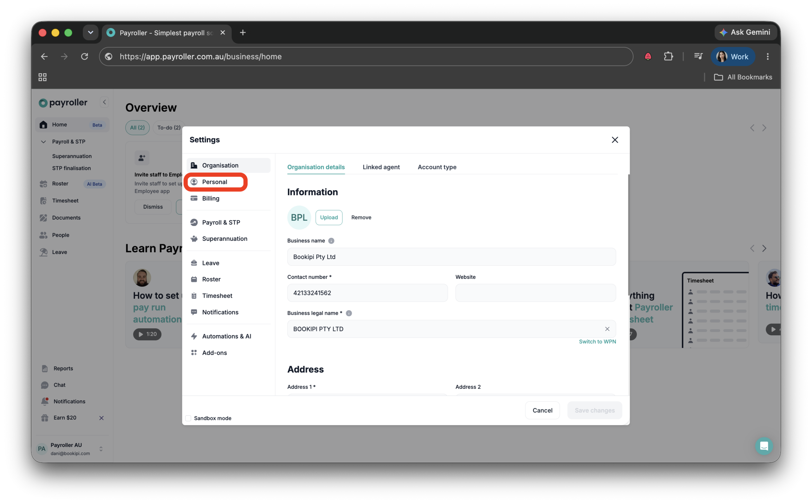Open Earn $20 referral gift
This screenshot has height=504, width=812.
click(x=45, y=418)
